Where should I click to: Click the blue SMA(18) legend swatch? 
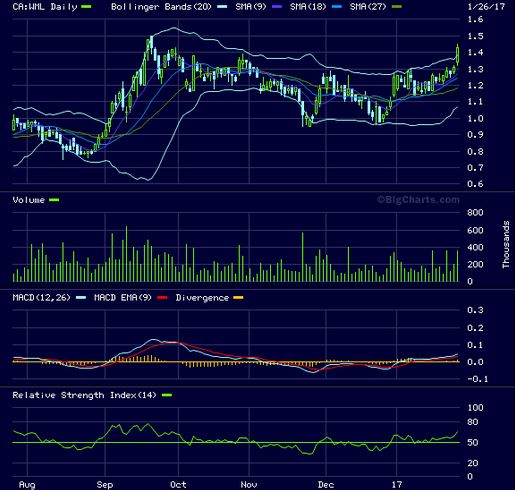point(337,7)
